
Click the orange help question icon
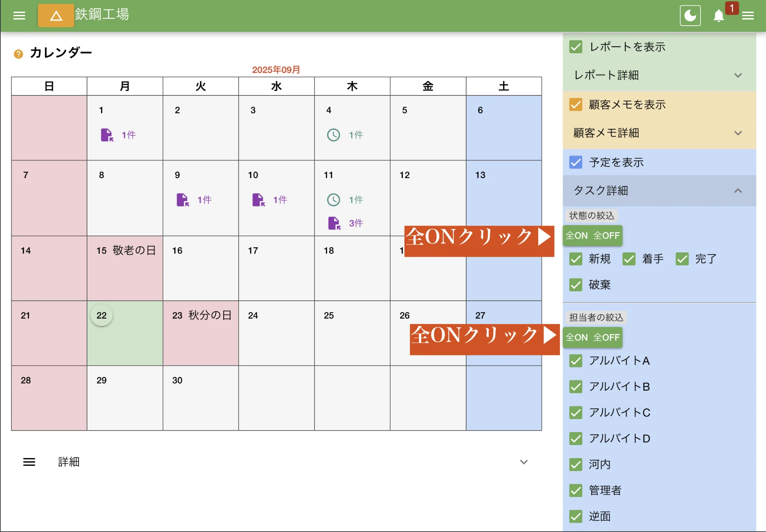click(18, 54)
